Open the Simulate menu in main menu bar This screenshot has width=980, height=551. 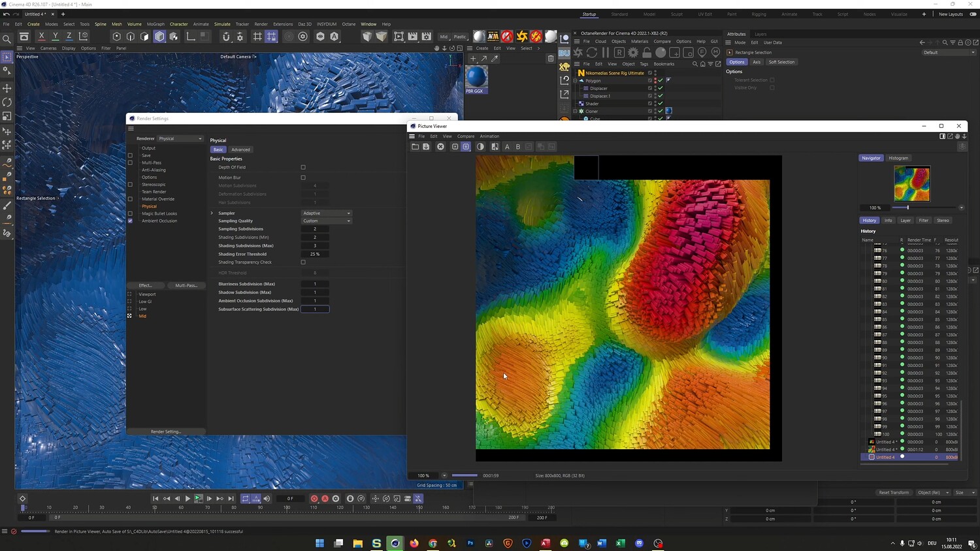pyautogui.click(x=222, y=24)
